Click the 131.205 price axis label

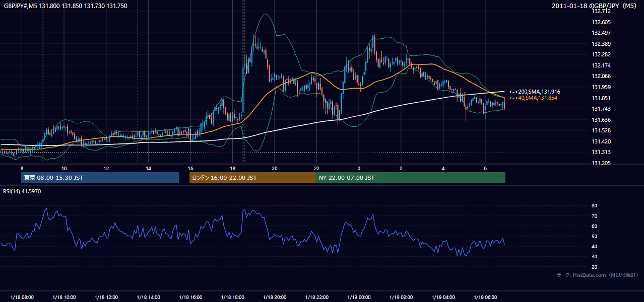point(602,163)
